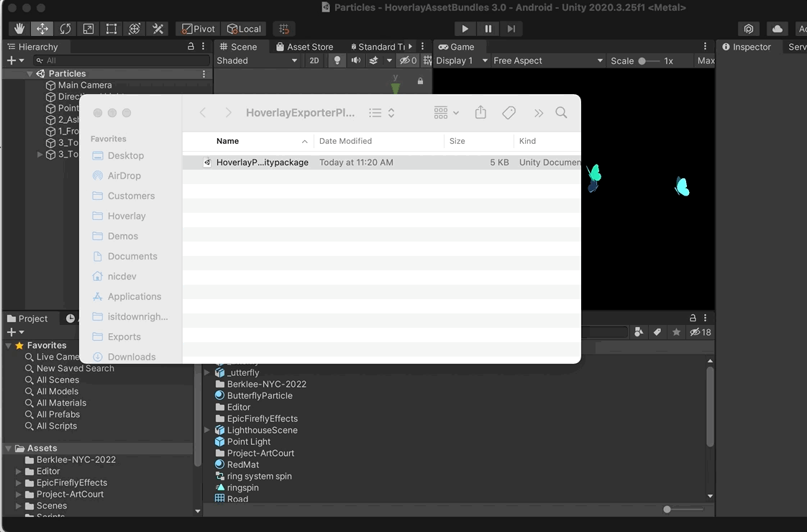Click the Finder share icon

(x=480, y=113)
